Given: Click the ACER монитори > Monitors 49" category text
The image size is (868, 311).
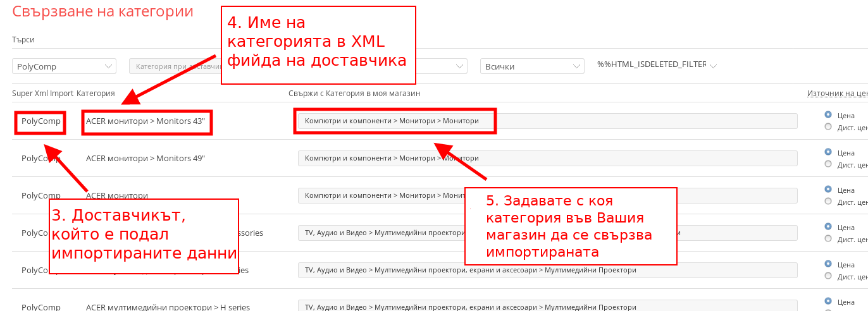Looking at the screenshot, I should click(146, 158).
